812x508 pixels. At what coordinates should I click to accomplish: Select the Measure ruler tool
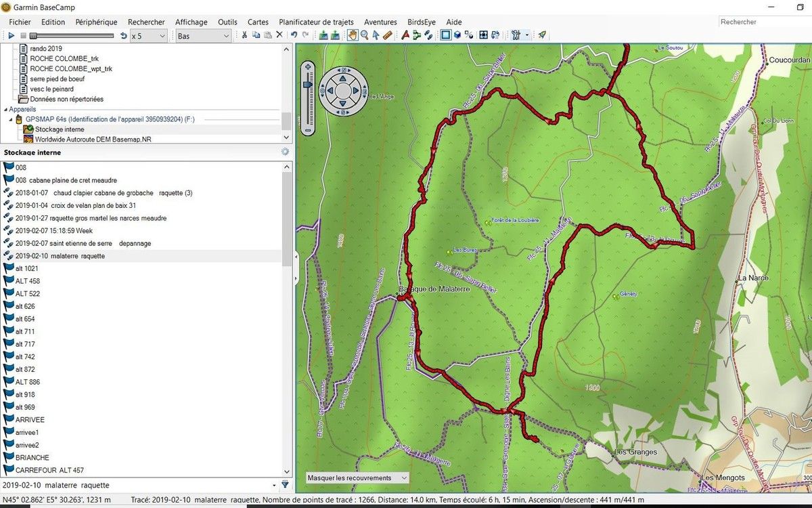click(x=388, y=35)
